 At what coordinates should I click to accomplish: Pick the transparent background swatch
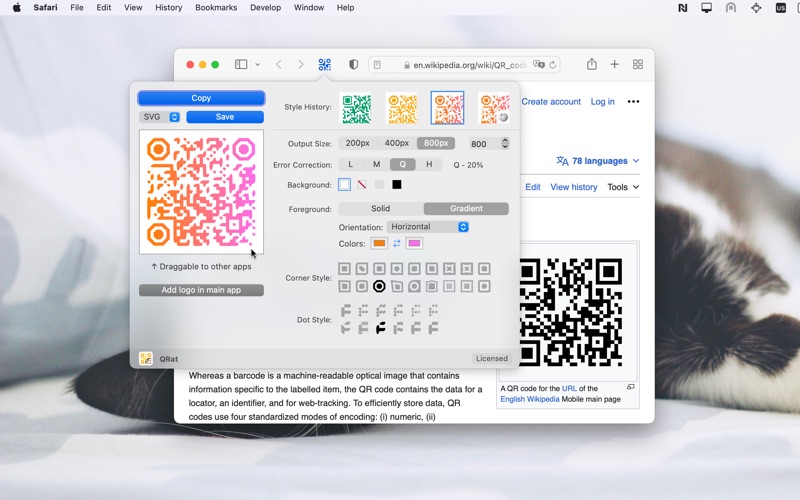362,185
